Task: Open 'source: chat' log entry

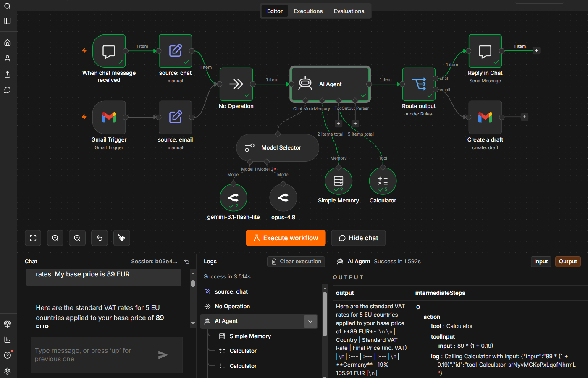Action: [x=259, y=291]
